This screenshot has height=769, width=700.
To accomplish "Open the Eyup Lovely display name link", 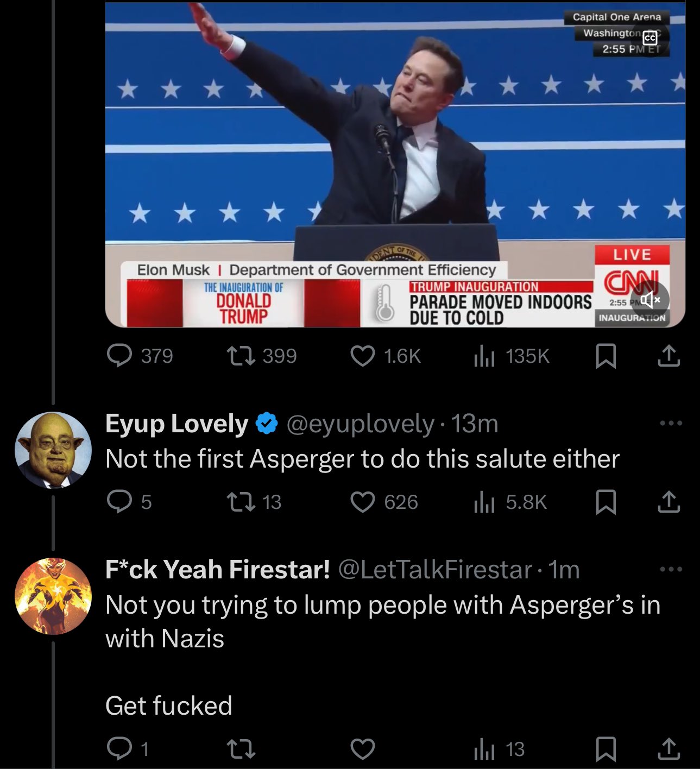I will (x=176, y=424).
